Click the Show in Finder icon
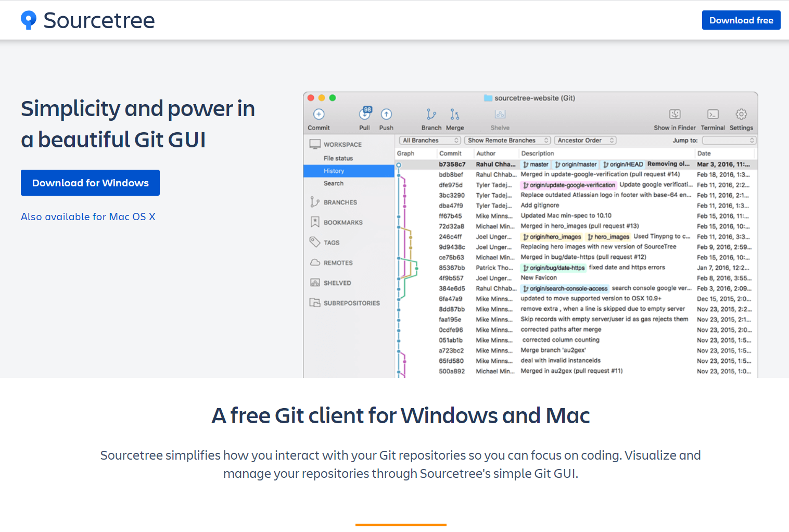Viewport: 789px width, 532px height. [x=675, y=114]
